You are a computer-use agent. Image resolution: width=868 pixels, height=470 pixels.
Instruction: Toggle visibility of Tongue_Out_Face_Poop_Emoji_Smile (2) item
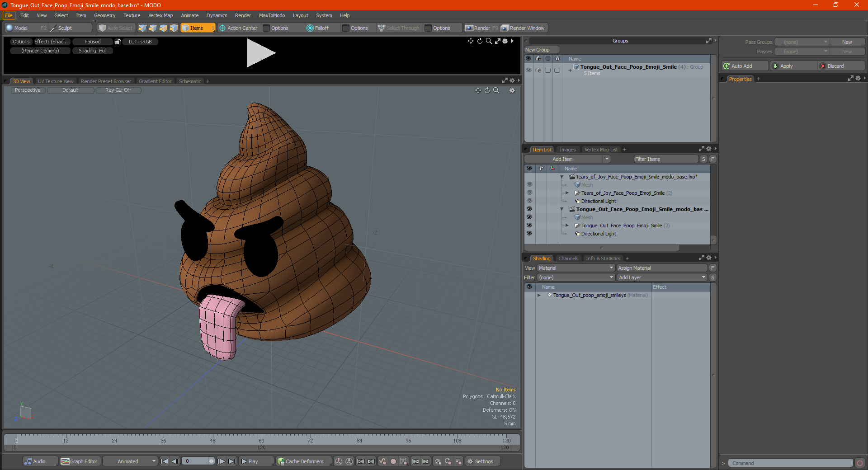529,226
